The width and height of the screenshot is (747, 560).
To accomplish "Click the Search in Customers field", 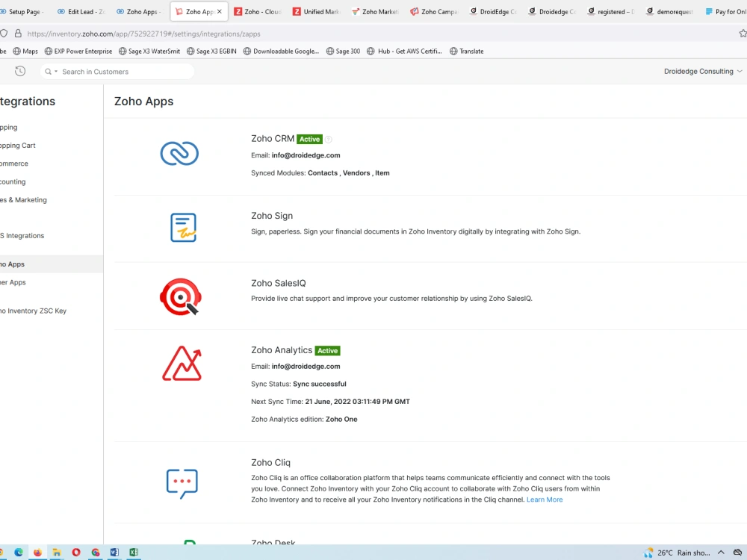I will pos(117,72).
